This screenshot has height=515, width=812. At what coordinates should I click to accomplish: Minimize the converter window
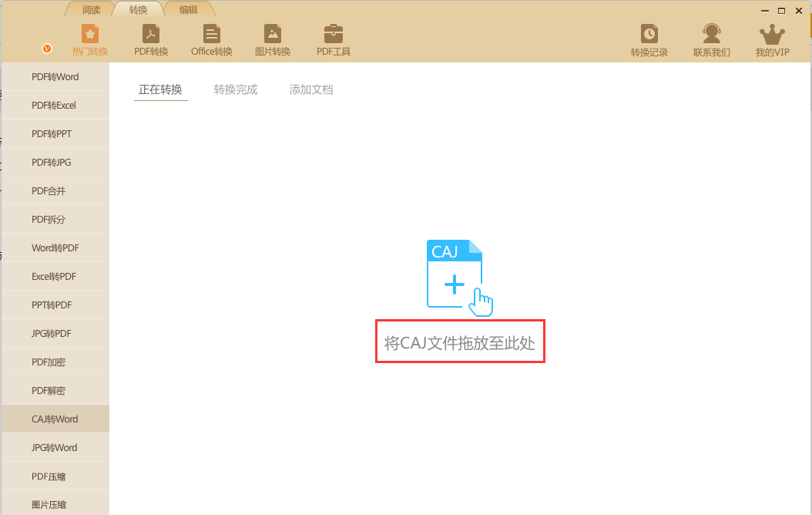coord(765,10)
